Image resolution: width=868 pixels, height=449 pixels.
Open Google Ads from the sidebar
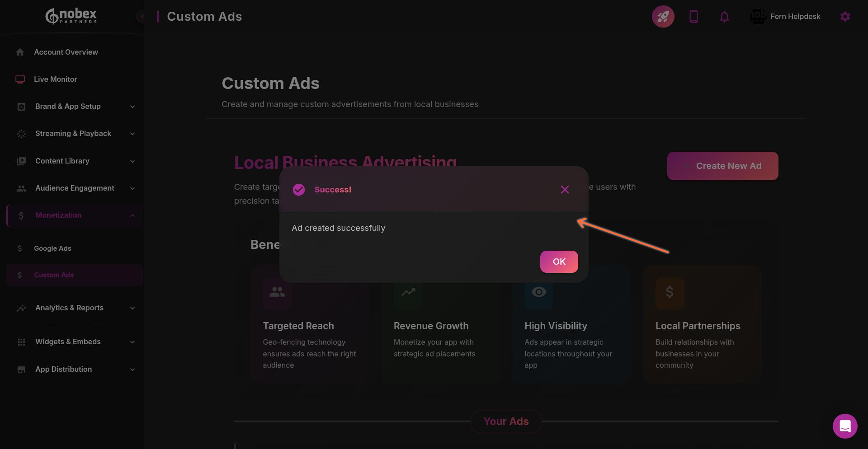coord(52,248)
